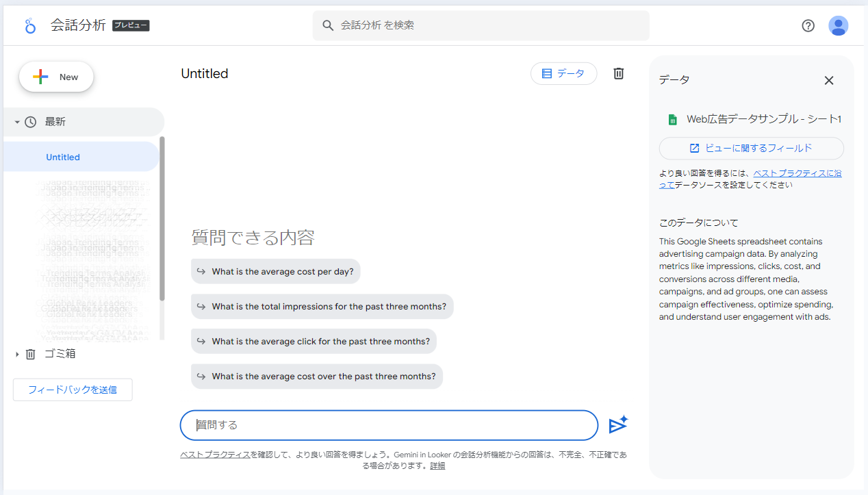868x495 pixels.
Task: Collapse the 最新 section arrow
Action: click(17, 122)
